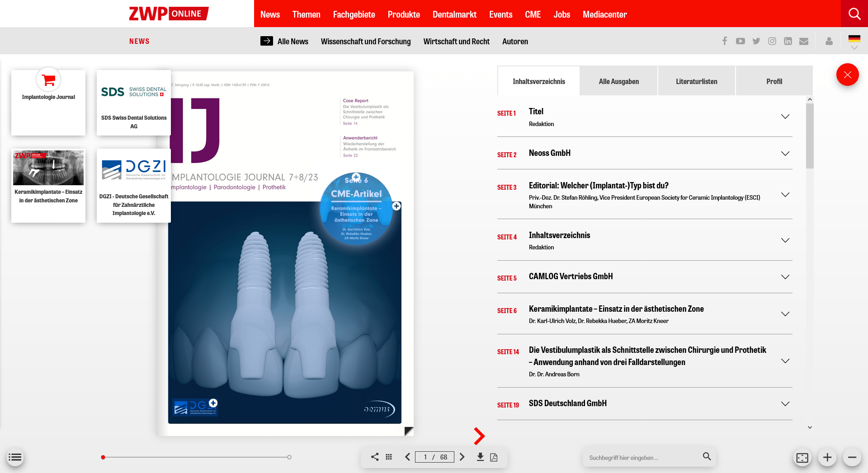Image resolution: width=868 pixels, height=473 pixels.
Task: Click the share icon in page toolbar
Action: (375, 457)
